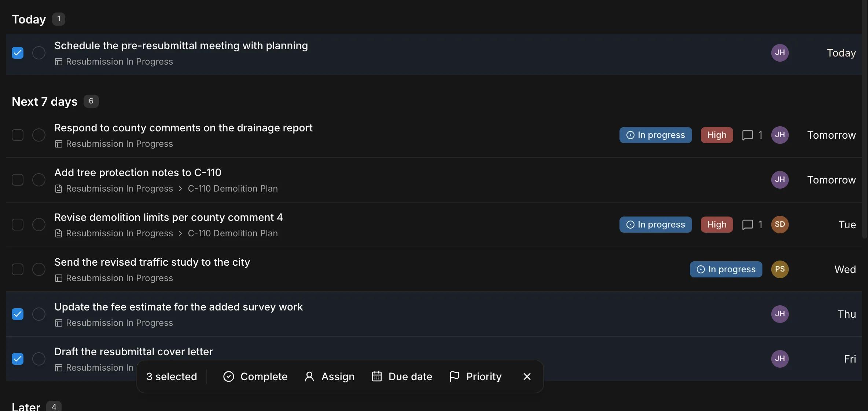Open the Resubmission In Progress project under the traffic study task
This screenshot has width=868, height=411.
[x=119, y=278]
